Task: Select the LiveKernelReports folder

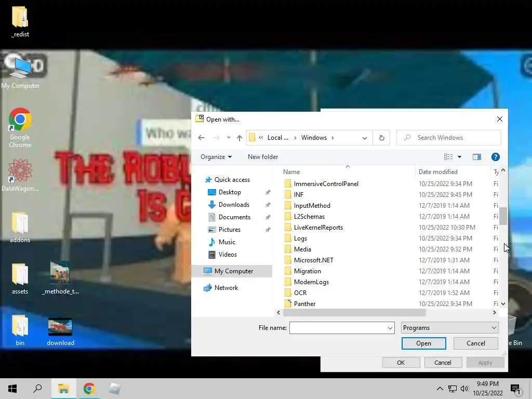Action: tap(318, 228)
